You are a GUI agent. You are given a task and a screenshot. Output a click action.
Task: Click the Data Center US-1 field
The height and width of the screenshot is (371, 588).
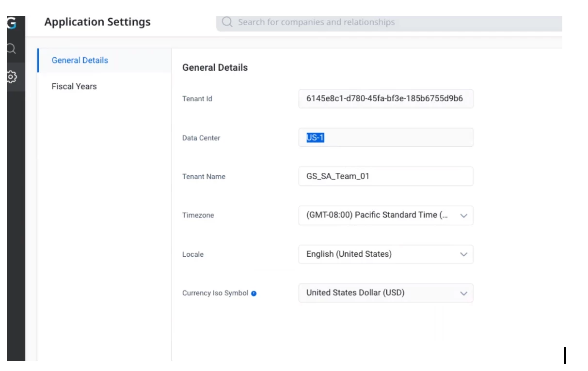tap(385, 138)
